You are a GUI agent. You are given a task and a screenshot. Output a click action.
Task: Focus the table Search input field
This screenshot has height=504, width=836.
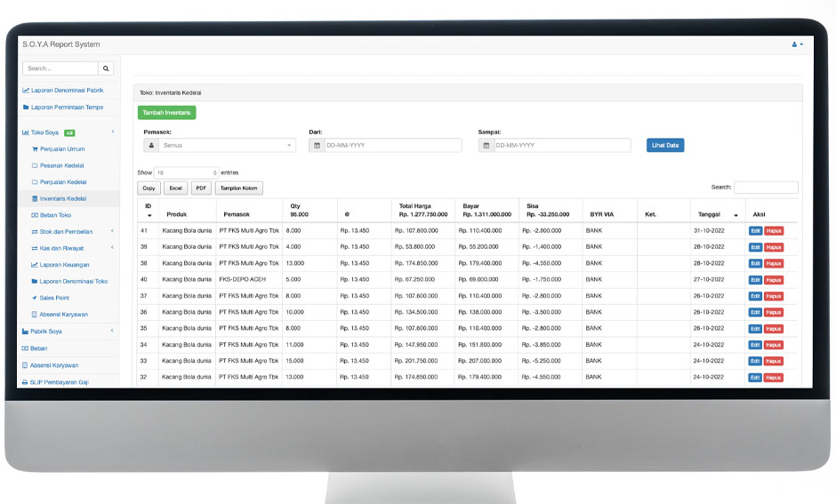766,187
